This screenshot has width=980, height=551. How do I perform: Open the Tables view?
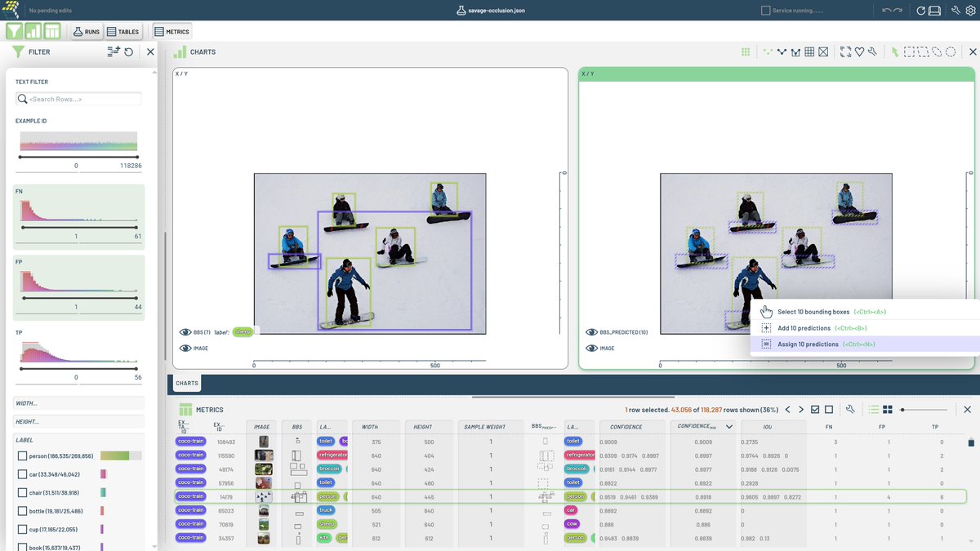tap(122, 32)
